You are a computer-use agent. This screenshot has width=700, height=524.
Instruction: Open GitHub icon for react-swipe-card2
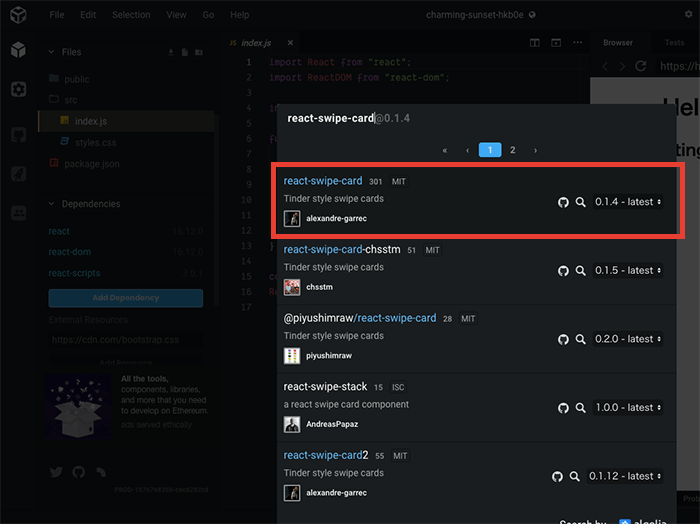tap(557, 476)
